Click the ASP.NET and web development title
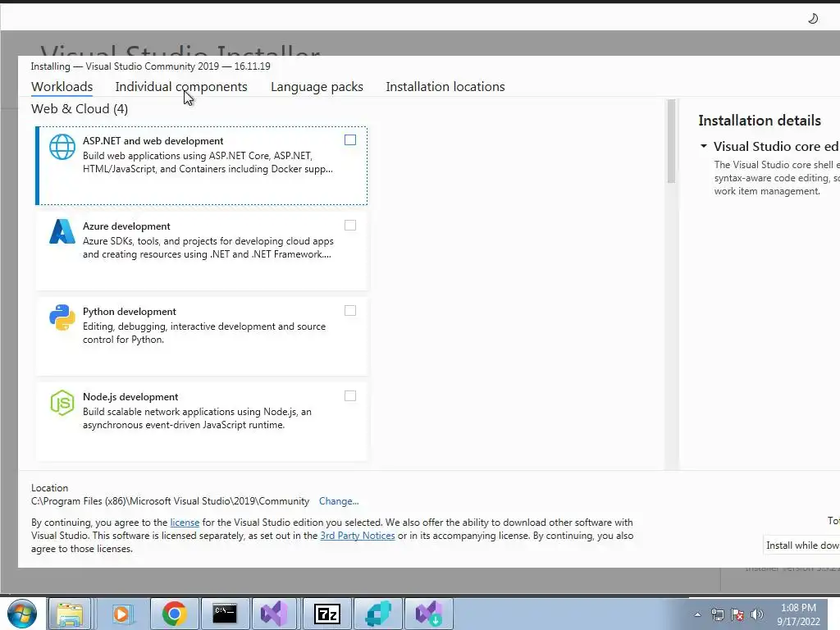The width and height of the screenshot is (840, 630). pyautogui.click(x=153, y=141)
